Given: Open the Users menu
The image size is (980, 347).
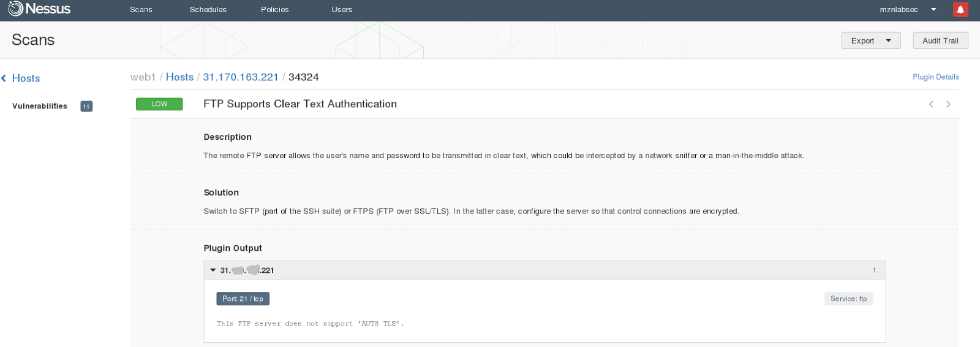Looking at the screenshot, I should [342, 9].
